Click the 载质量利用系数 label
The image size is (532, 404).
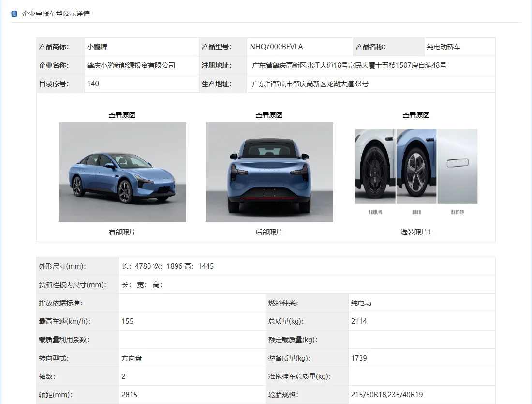coord(64,340)
